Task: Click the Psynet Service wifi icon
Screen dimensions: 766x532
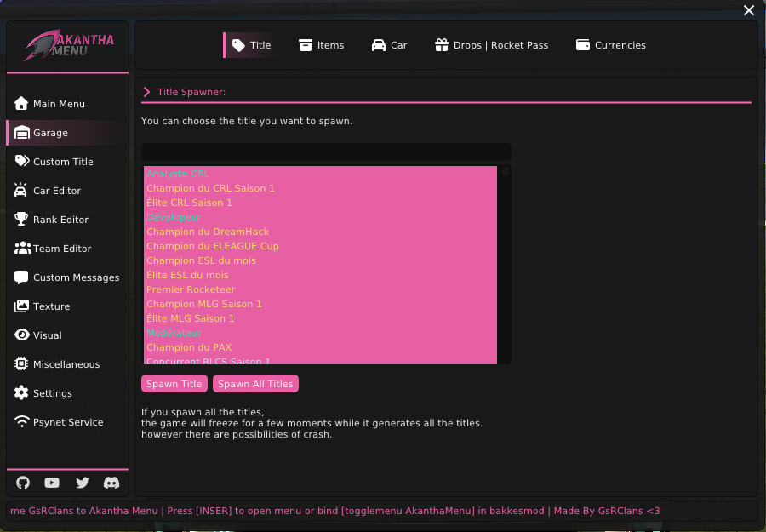Action: pyautogui.click(x=21, y=422)
